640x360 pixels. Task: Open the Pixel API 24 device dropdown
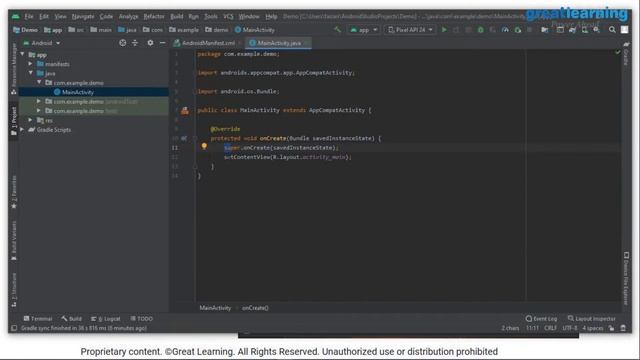(x=410, y=30)
